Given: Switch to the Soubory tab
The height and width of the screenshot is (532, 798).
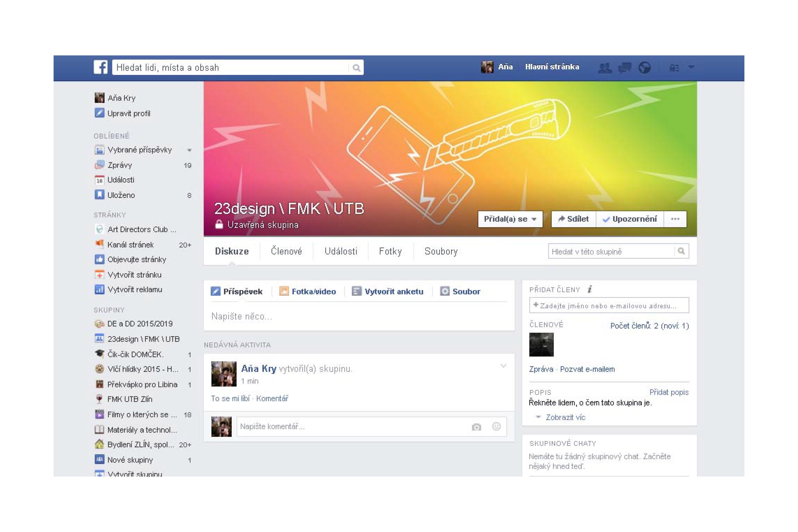Looking at the screenshot, I should coord(441,251).
